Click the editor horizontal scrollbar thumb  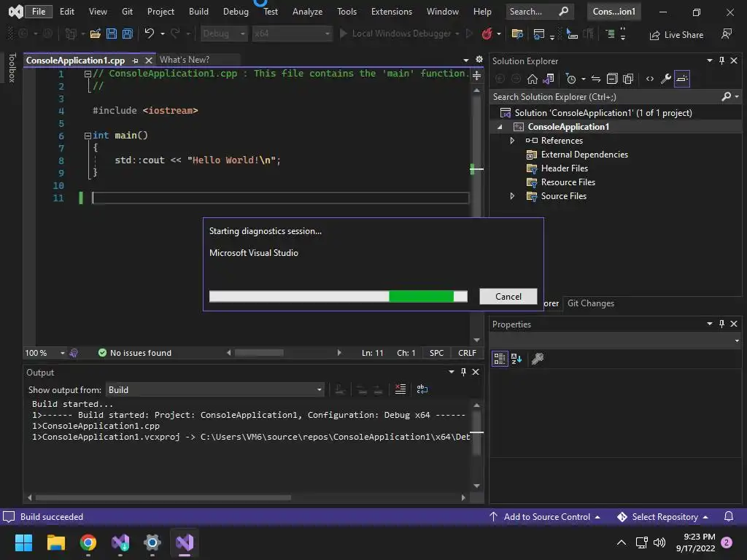[x=259, y=353]
